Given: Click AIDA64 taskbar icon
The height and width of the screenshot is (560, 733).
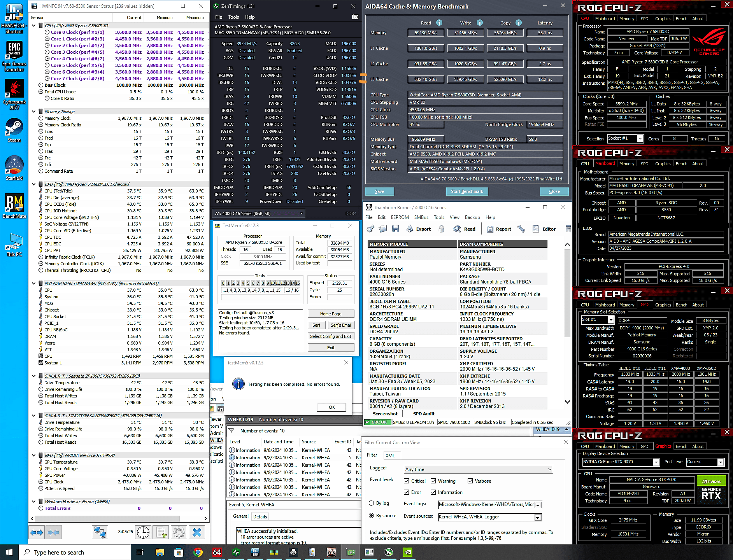Looking at the screenshot, I should (217, 552).
